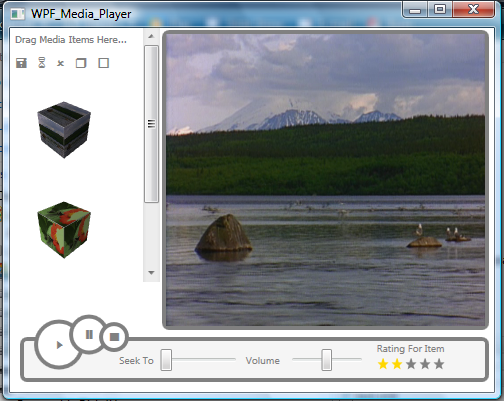Click the Volume slider handle
This screenshot has width=504, height=401.
click(327, 360)
